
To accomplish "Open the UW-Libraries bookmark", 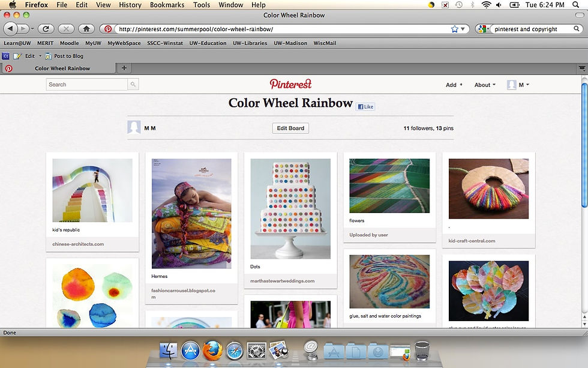I will point(250,43).
